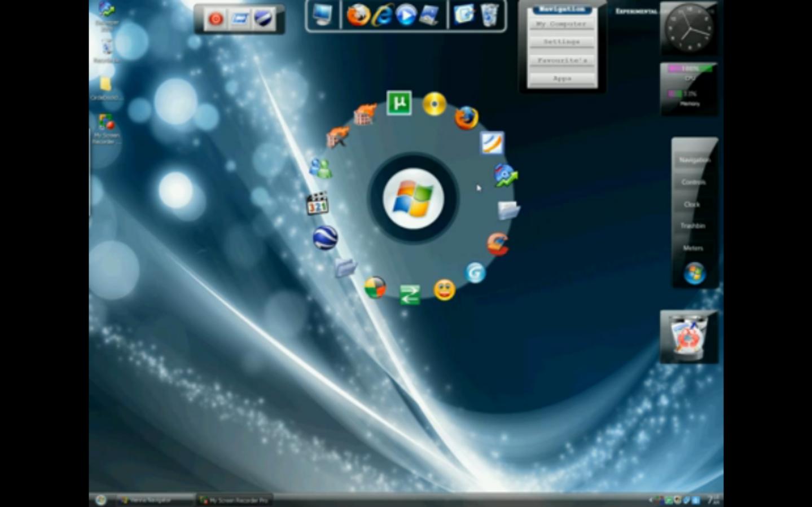Switch to My Screen Recorder Pro taskbar button
This screenshot has width=812, height=507.
[x=234, y=500]
